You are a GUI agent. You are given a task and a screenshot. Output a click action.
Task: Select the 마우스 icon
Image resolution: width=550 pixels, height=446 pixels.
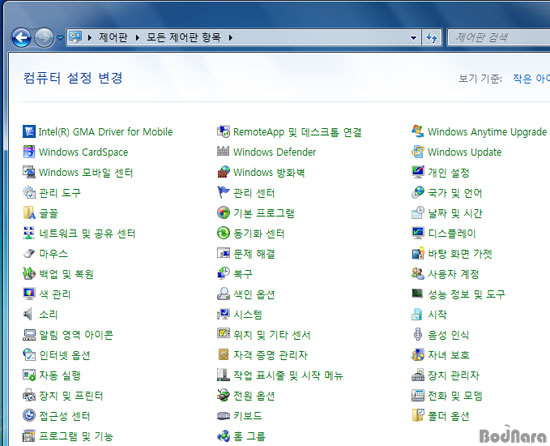[29, 254]
